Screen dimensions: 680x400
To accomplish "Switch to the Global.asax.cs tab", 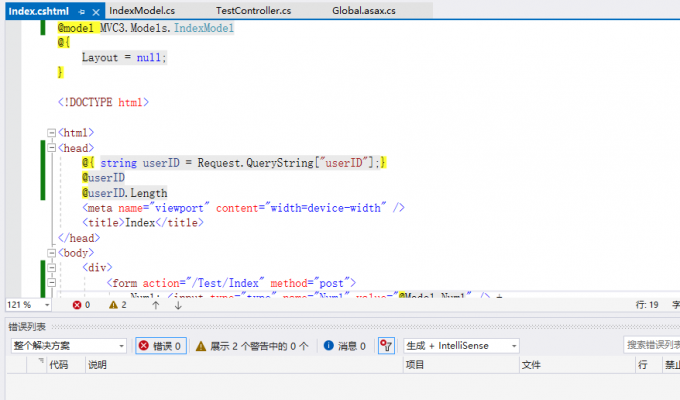I will (x=364, y=11).
